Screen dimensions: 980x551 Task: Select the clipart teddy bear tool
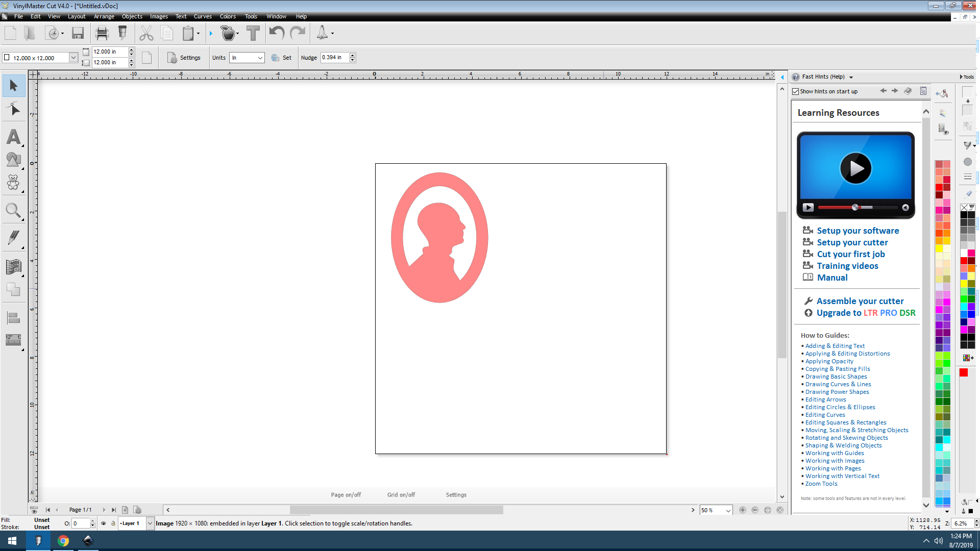coord(14,182)
